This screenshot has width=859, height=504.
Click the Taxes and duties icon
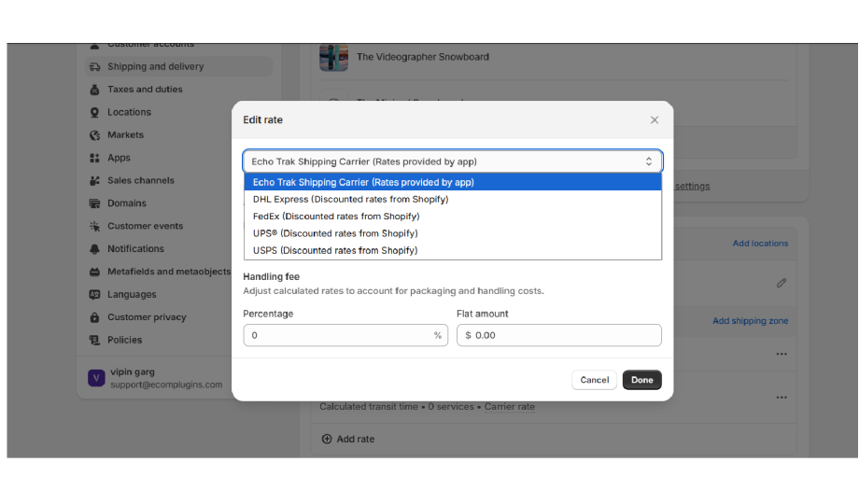click(x=94, y=90)
